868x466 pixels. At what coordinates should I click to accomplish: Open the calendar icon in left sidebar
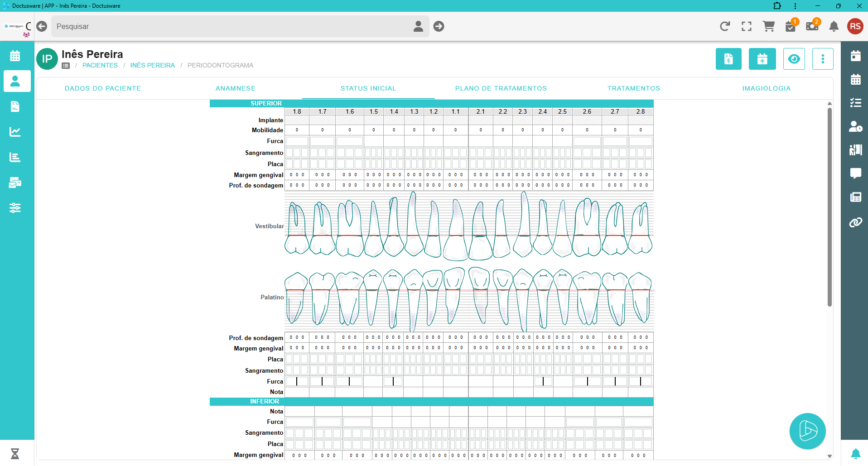pos(15,56)
